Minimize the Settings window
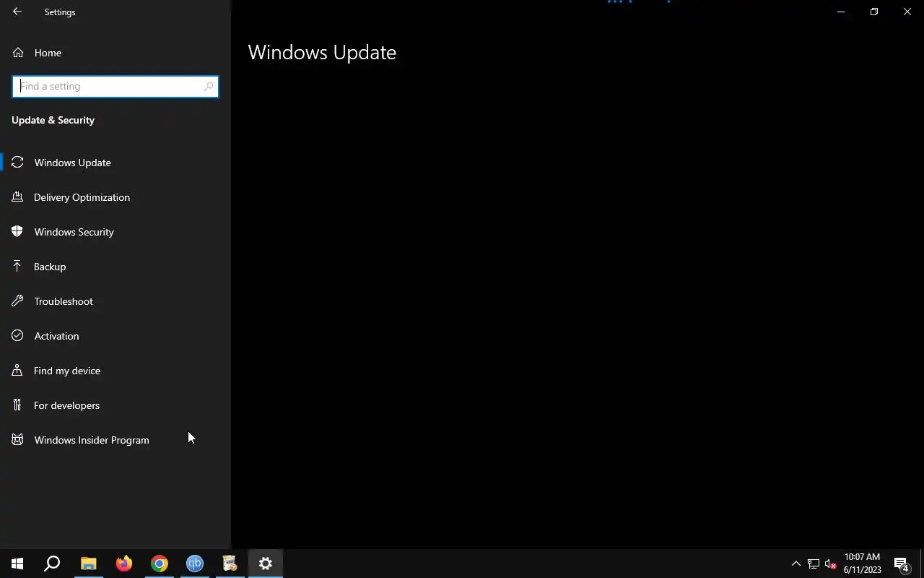This screenshot has height=578, width=924. click(841, 12)
